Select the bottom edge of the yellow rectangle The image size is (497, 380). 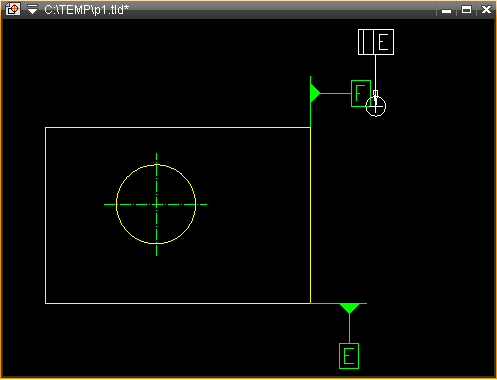click(x=178, y=303)
